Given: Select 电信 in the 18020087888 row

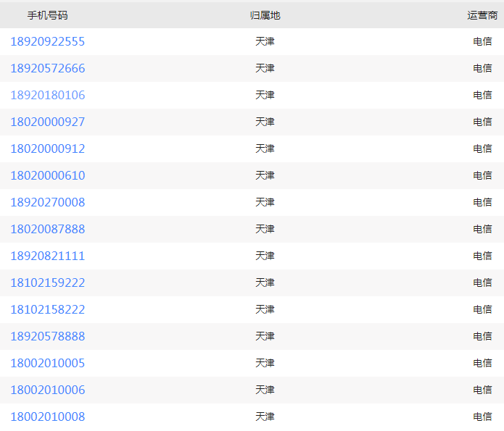Looking at the screenshot, I should pos(482,230).
